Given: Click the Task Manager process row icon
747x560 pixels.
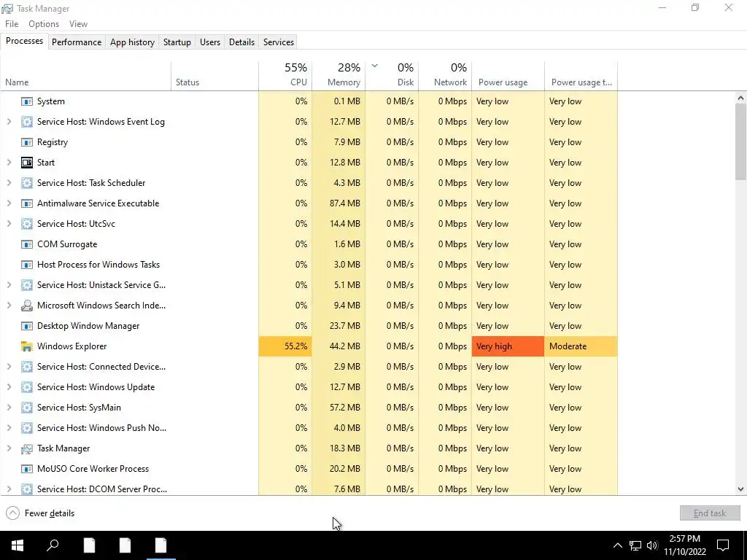Looking at the screenshot, I should (x=27, y=448).
